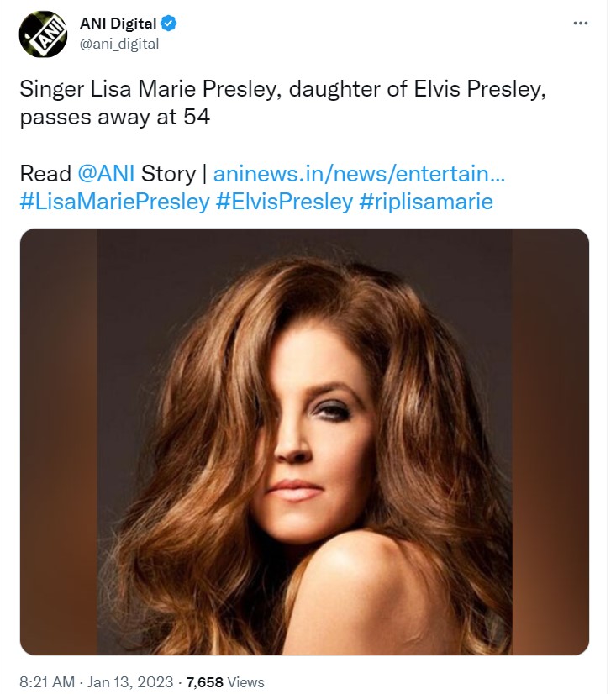616x694 pixels.
Task: Open the #ElvisPresley hashtag
Action: [286, 202]
